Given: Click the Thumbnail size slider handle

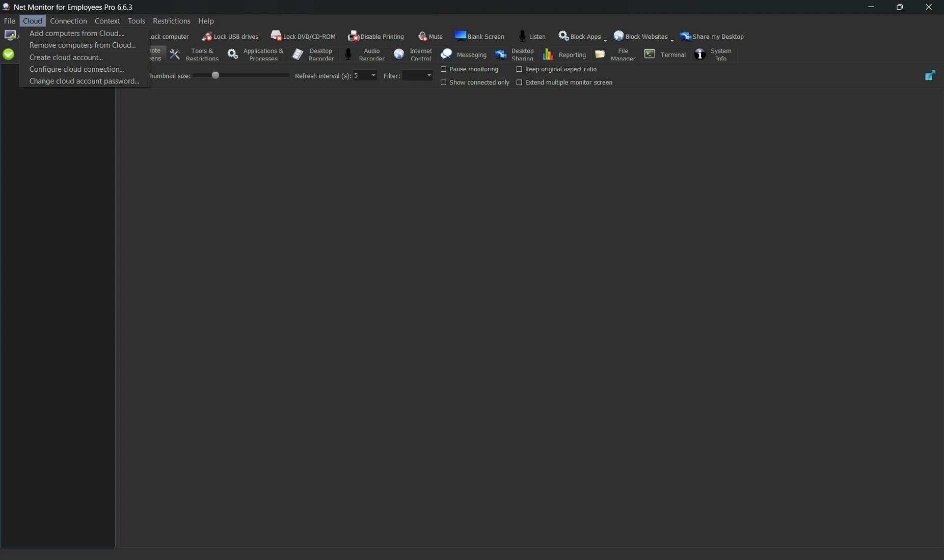Looking at the screenshot, I should (x=215, y=75).
